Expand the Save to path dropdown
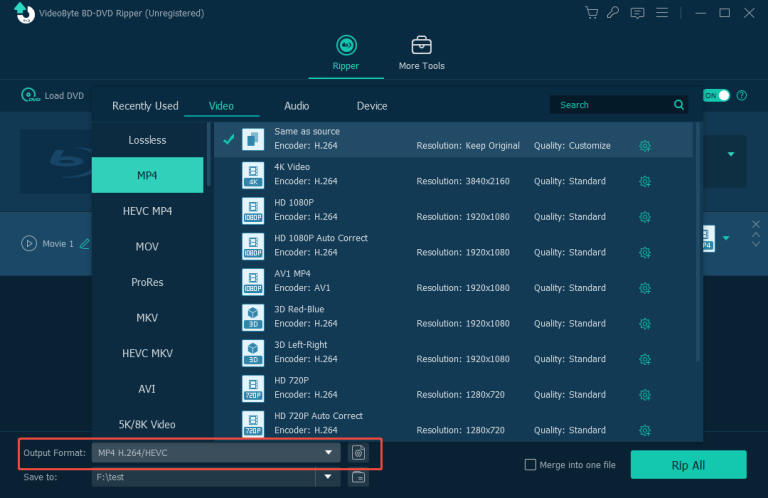768x498 pixels. [x=328, y=476]
